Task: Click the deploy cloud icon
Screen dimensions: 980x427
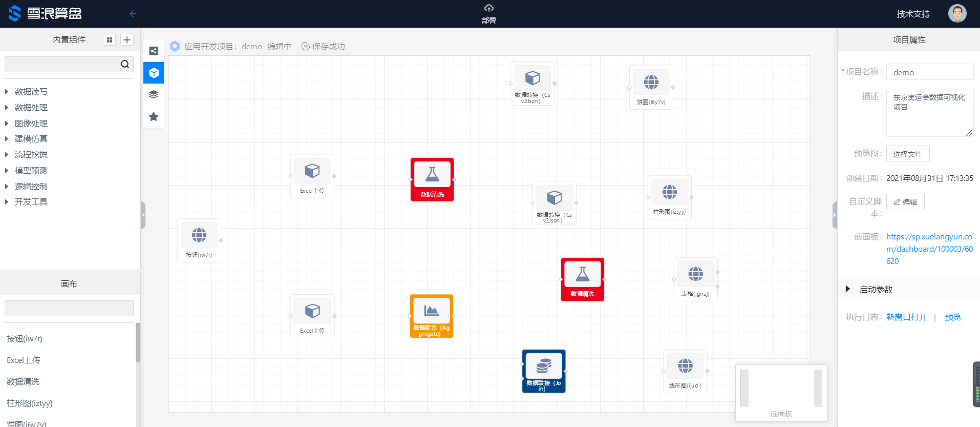Action: 488,9
